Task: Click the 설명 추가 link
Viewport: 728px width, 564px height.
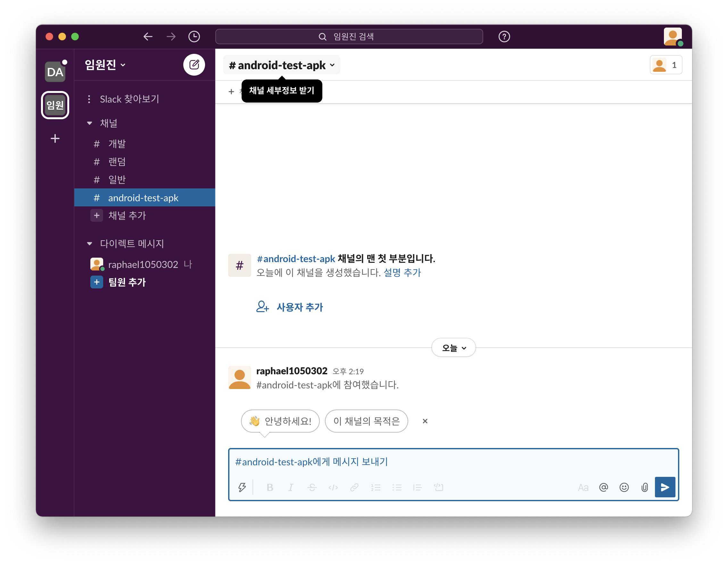Action: click(x=402, y=273)
